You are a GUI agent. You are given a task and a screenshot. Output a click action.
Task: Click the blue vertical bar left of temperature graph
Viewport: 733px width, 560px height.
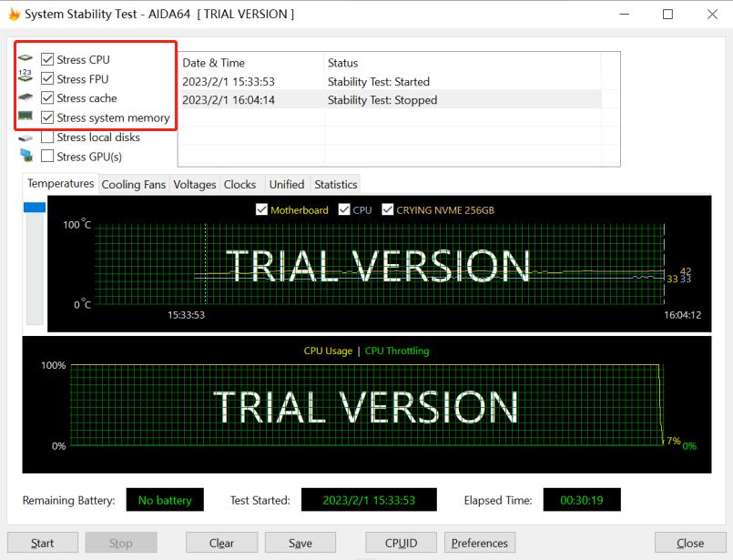coord(34,208)
